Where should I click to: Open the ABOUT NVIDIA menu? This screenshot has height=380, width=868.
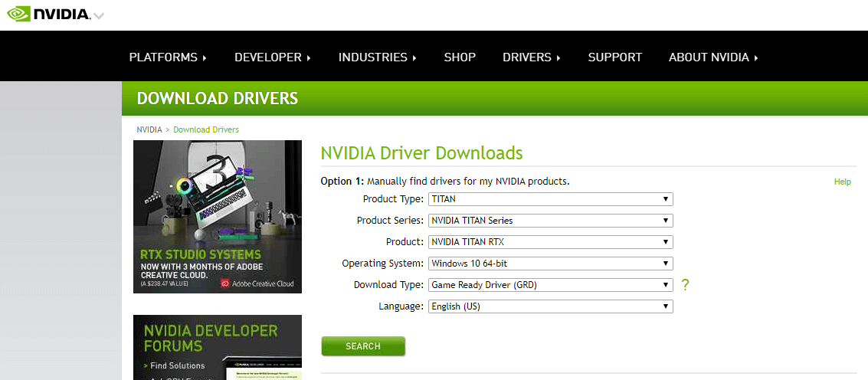[713, 57]
